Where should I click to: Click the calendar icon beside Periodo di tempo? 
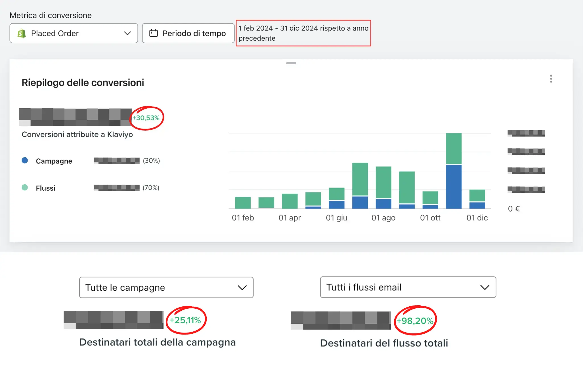(153, 33)
